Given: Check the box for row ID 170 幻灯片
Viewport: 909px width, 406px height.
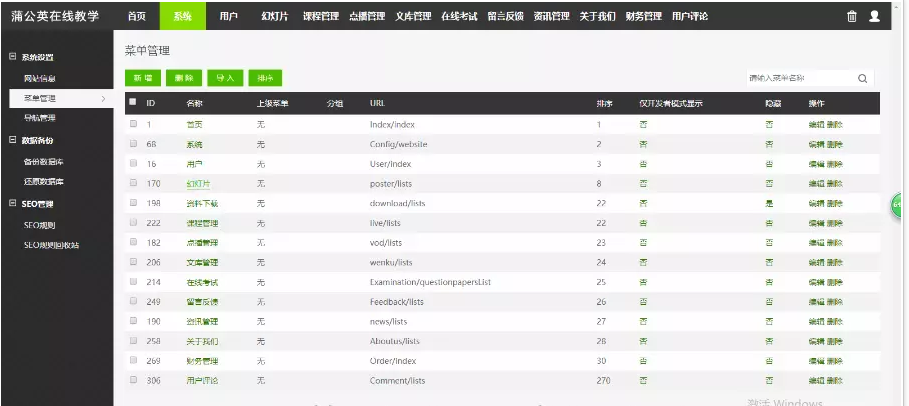Looking at the screenshot, I should (x=133, y=183).
